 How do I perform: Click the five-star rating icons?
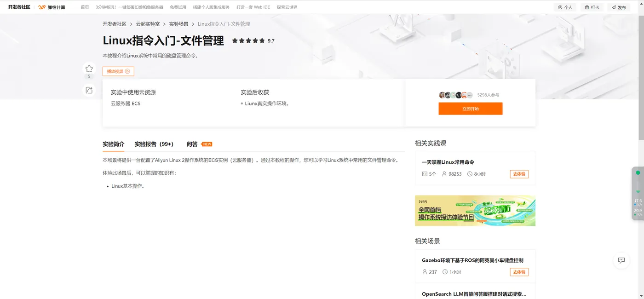click(x=248, y=40)
